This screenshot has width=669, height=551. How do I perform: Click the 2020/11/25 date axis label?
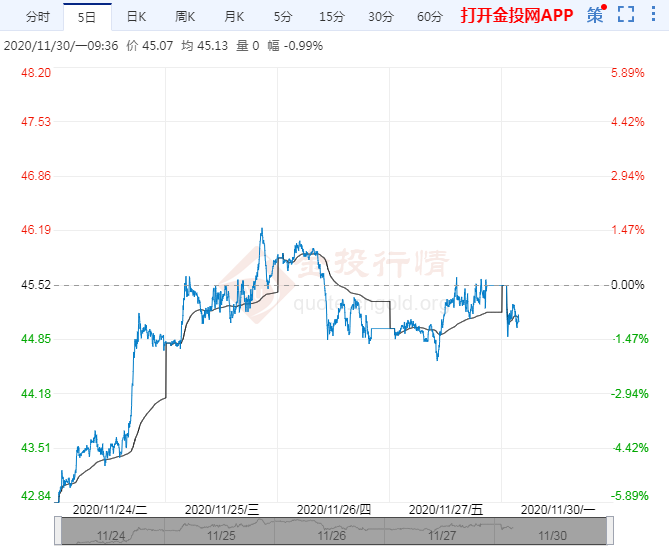pos(222,508)
